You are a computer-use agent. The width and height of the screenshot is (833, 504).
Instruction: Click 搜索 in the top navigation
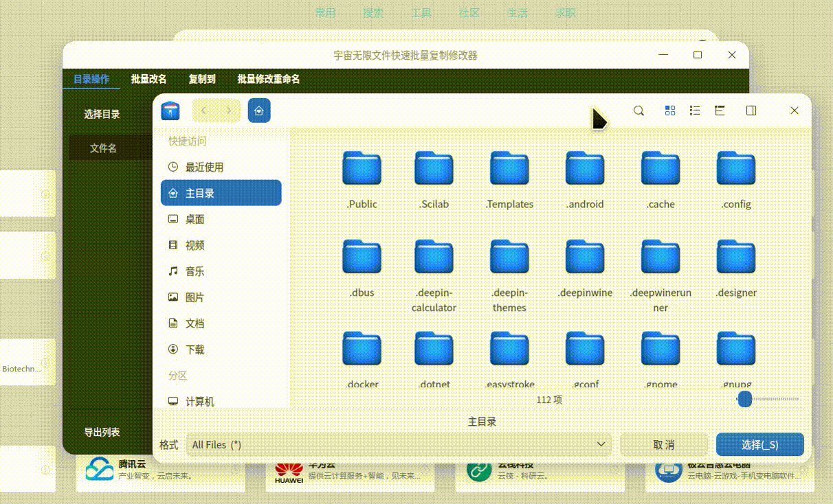pos(373,12)
